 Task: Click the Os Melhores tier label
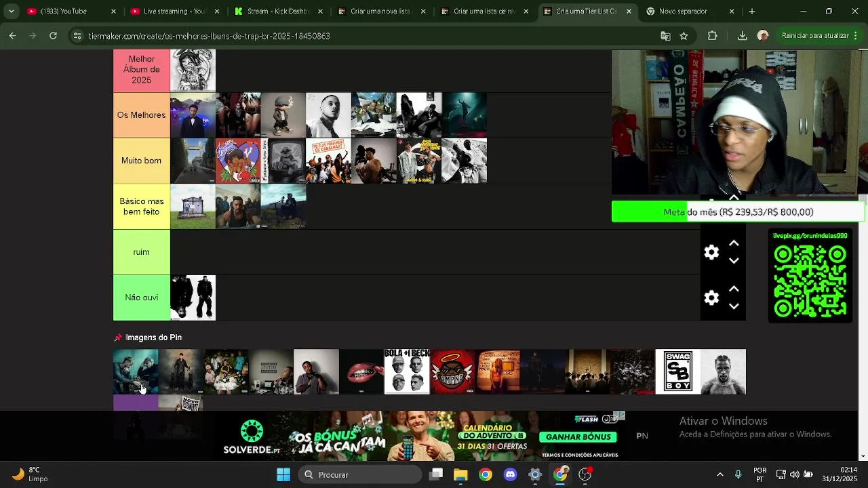point(142,115)
